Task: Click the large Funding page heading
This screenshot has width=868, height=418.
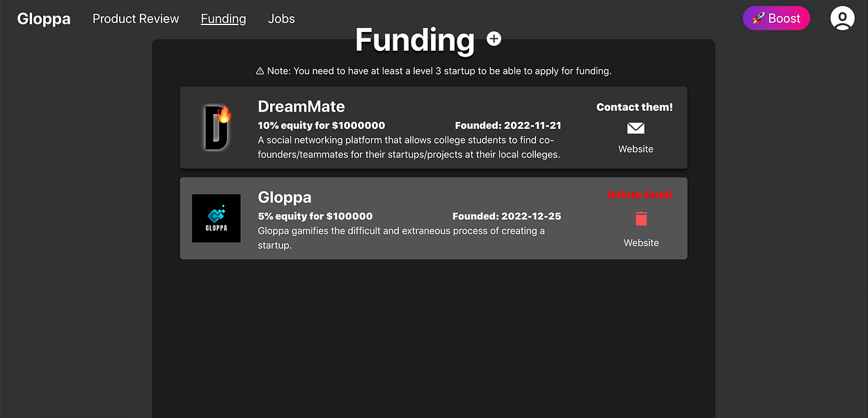Action: point(415,40)
